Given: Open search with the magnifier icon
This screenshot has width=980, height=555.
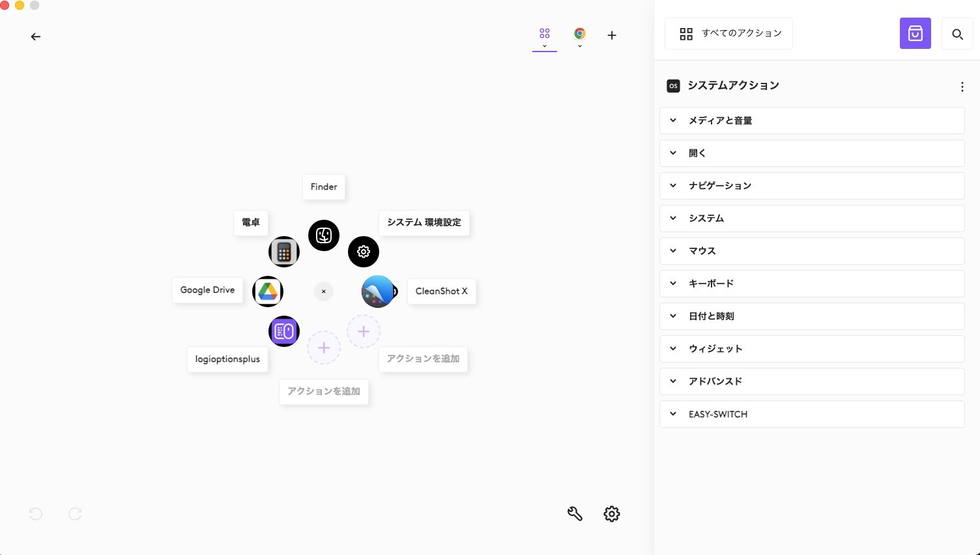Looking at the screenshot, I should coord(957,33).
